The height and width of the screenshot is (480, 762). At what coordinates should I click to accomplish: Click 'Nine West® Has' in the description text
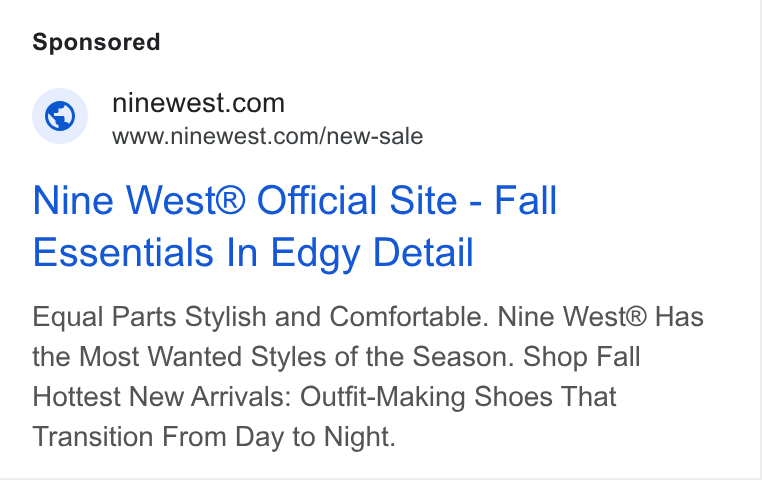tap(601, 317)
